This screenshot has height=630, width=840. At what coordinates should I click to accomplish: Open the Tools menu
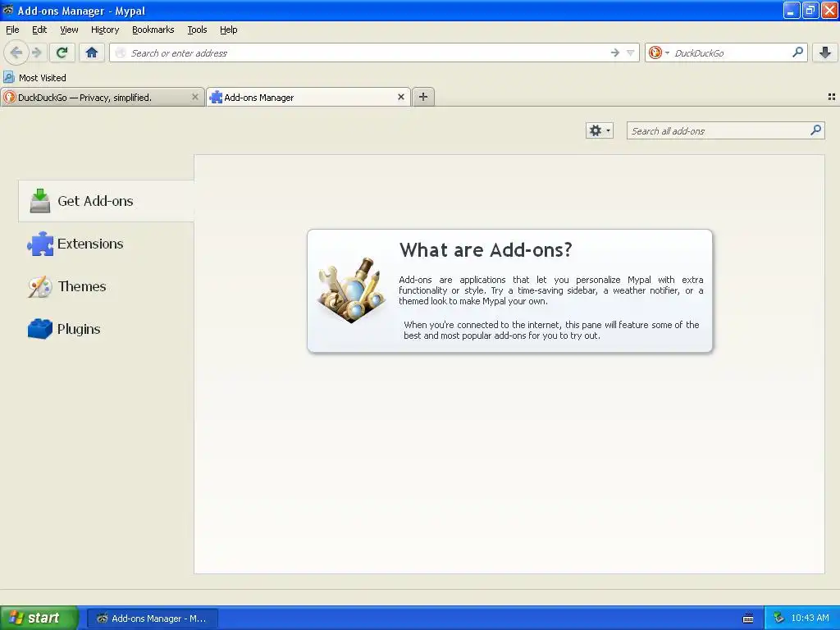pos(197,30)
